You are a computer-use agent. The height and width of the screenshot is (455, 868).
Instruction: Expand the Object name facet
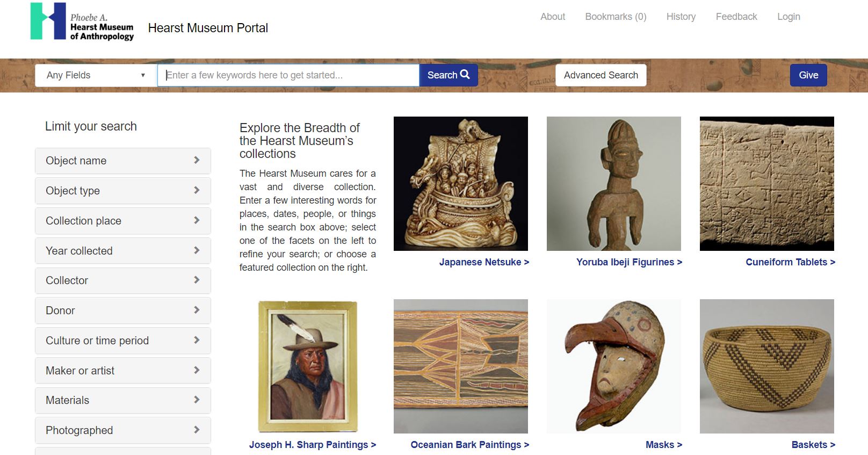(123, 161)
